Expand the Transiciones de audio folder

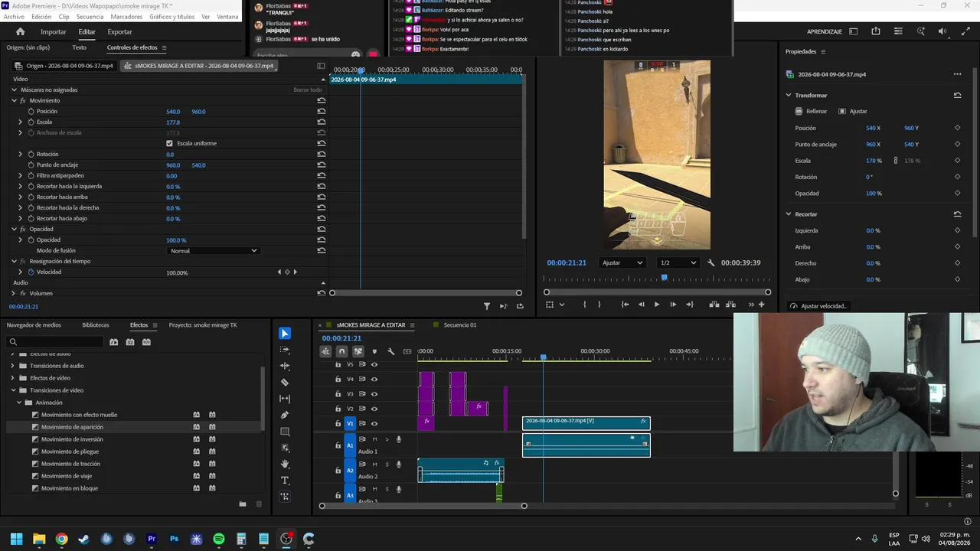tap(12, 366)
